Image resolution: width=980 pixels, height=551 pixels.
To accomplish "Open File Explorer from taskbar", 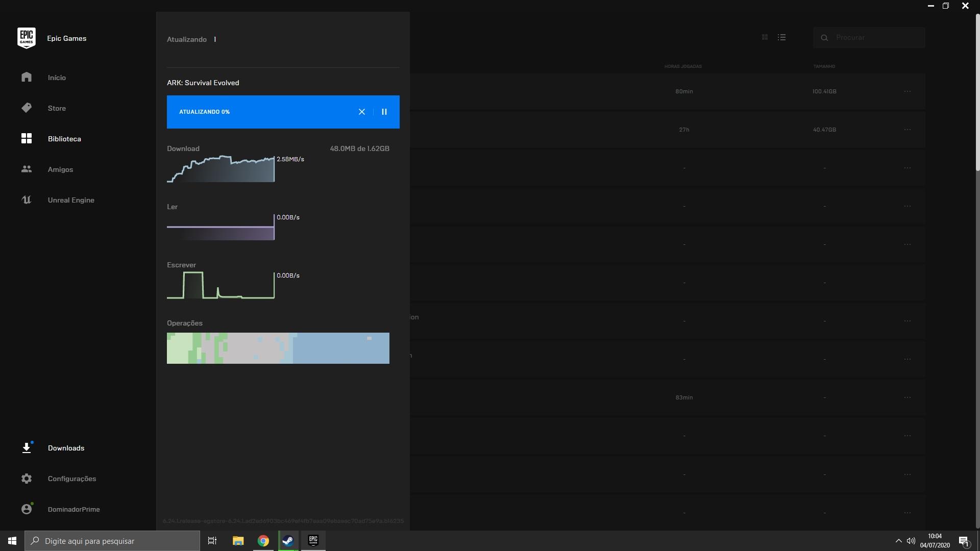I will tap(238, 541).
